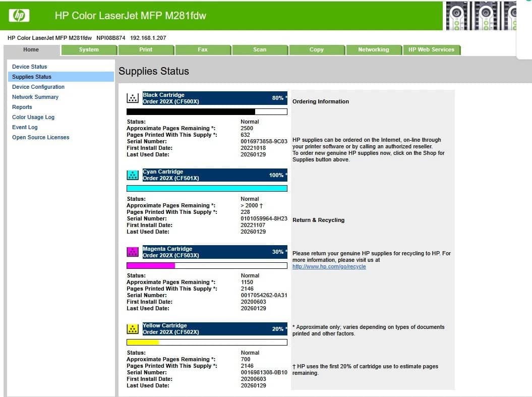Screen dimensions: 532x397
Task: Click yellow serial number 0016981308-0B10
Action: coord(264,372)
